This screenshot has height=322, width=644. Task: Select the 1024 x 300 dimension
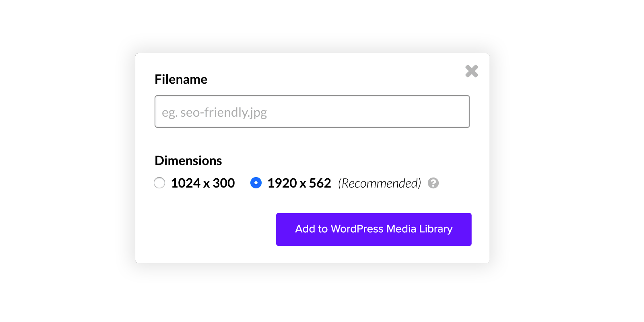point(159,183)
